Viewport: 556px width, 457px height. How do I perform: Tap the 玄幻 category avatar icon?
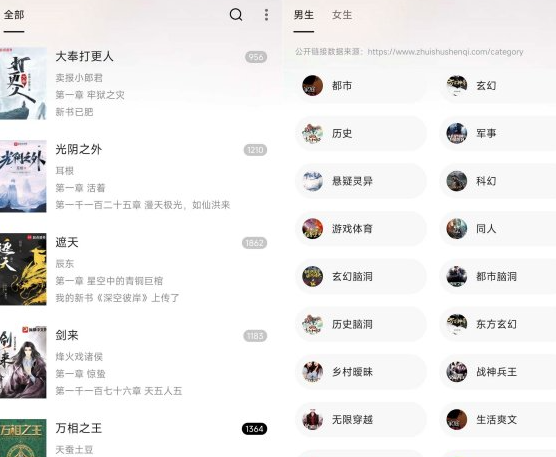point(457,85)
